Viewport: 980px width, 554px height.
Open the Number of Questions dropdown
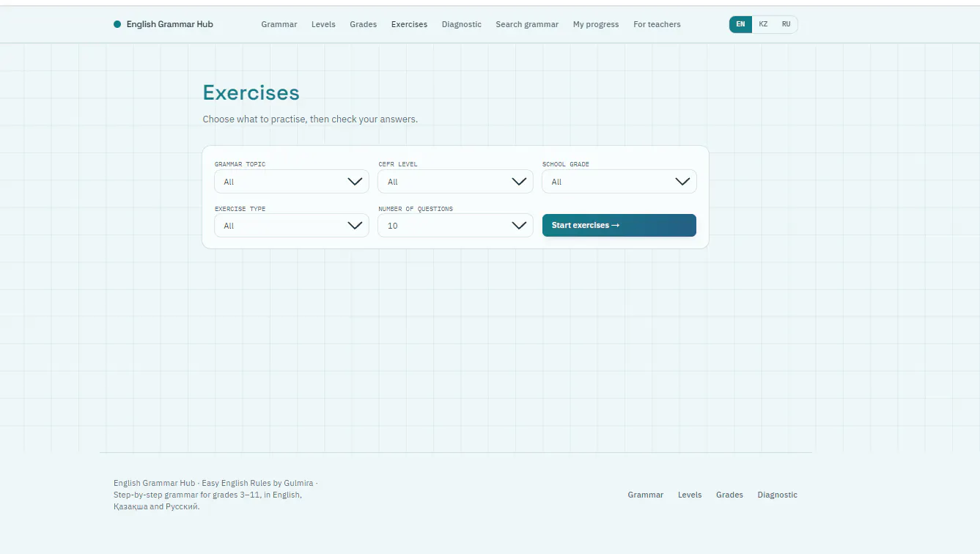click(x=455, y=226)
